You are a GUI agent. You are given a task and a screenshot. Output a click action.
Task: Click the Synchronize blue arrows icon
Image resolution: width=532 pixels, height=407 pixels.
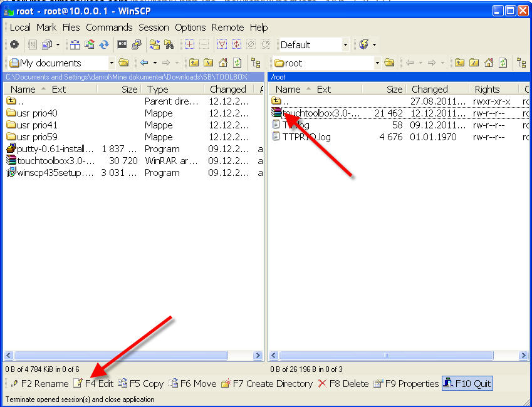tap(104, 44)
